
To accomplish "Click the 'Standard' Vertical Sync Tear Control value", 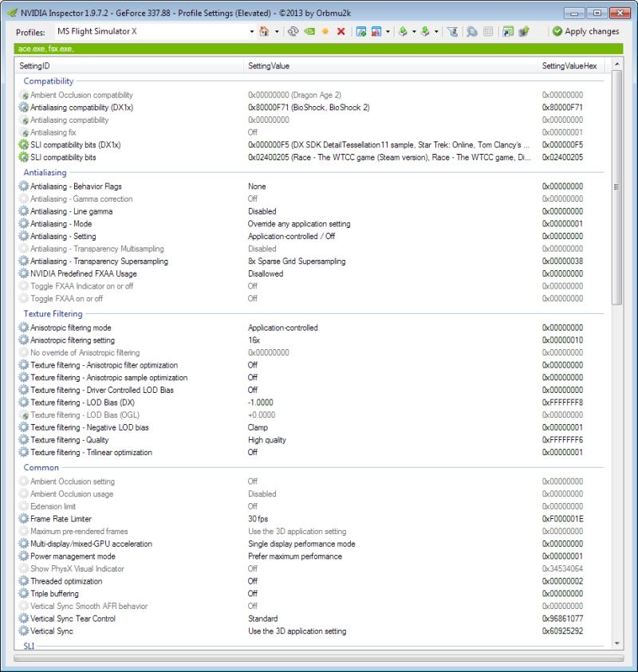I will click(x=263, y=619).
